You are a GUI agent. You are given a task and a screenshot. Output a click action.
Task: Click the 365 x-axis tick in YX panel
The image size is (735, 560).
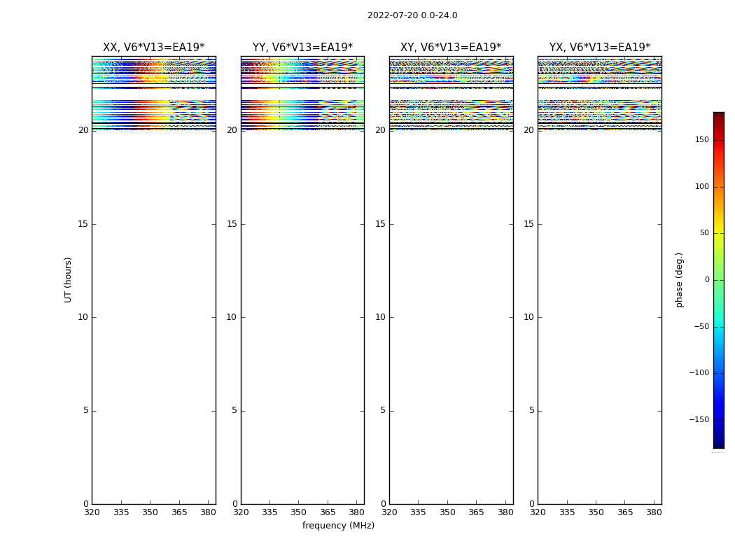[x=624, y=512]
